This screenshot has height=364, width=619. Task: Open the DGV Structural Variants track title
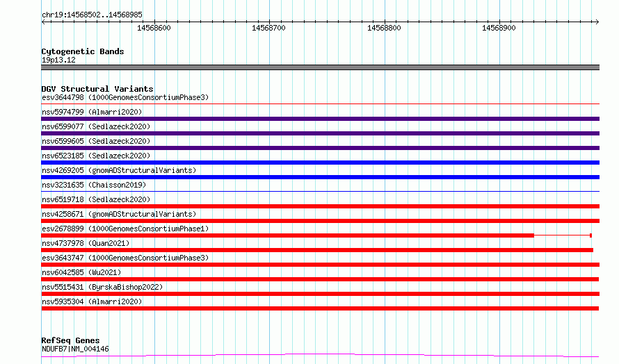click(97, 89)
